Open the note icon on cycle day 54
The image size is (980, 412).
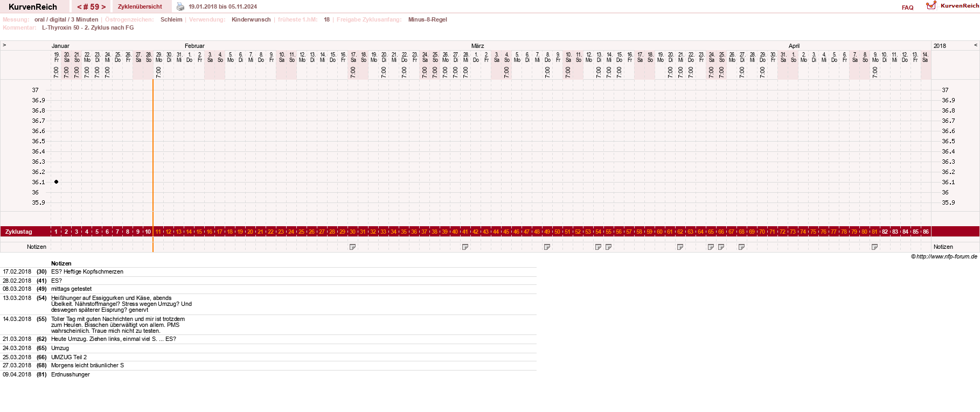click(x=599, y=247)
